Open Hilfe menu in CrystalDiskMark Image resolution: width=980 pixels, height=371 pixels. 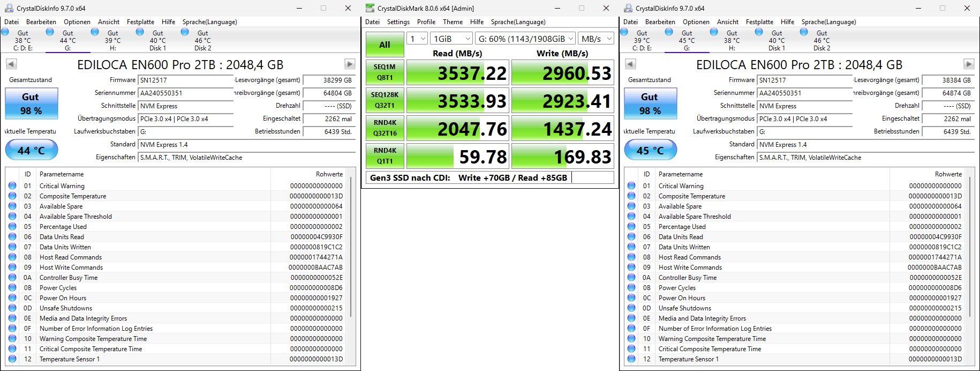[477, 22]
